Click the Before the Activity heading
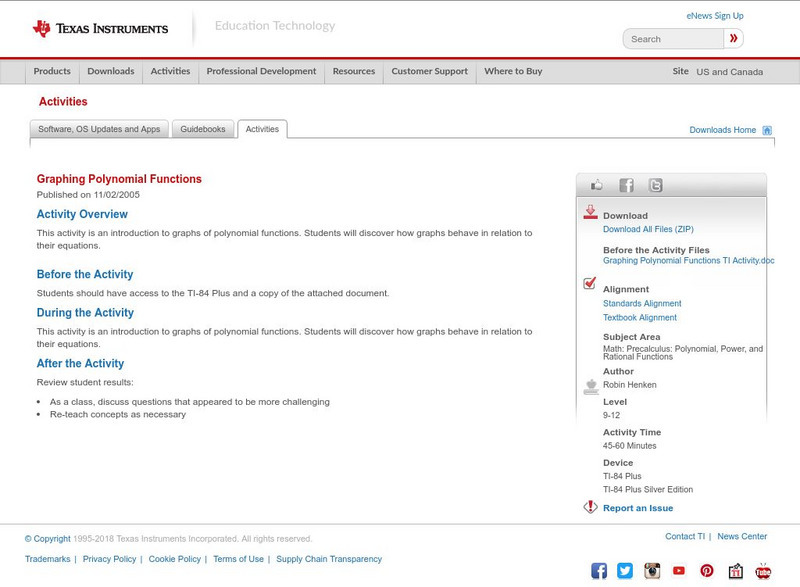Image resolution: width=800 pixels, height=587 pixels. pyautogui.click(x=85, y=274)
